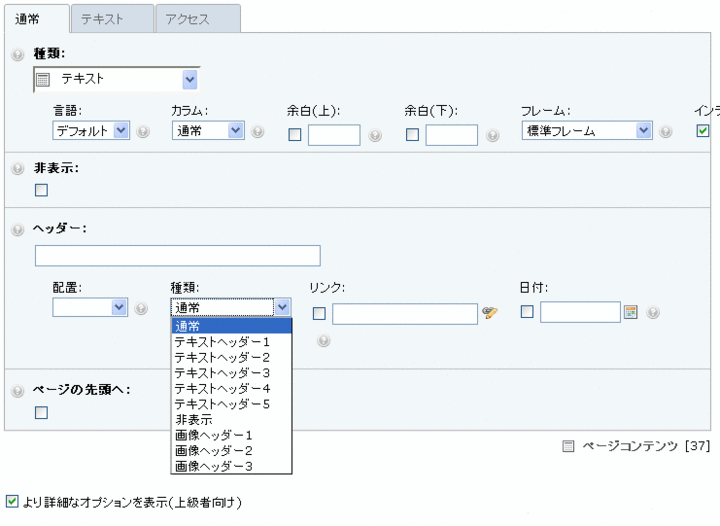Screen dimensions: 720x526
Task: Open the フレーム 標準フレーム dropdown
Action: point(587,130)
